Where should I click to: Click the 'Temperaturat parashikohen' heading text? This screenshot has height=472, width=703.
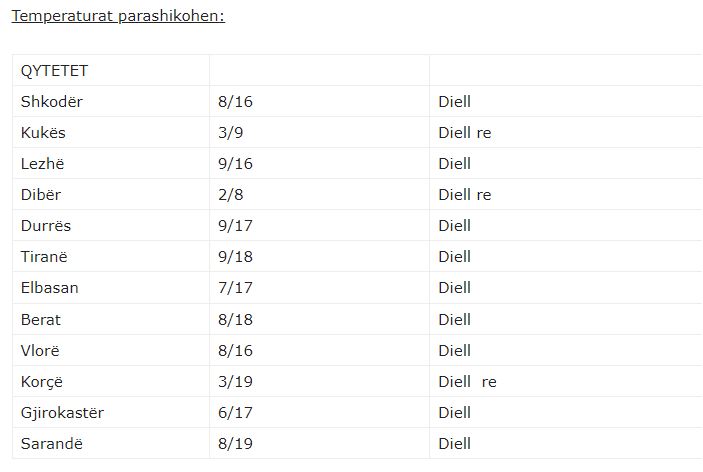[x=117, y=17]
